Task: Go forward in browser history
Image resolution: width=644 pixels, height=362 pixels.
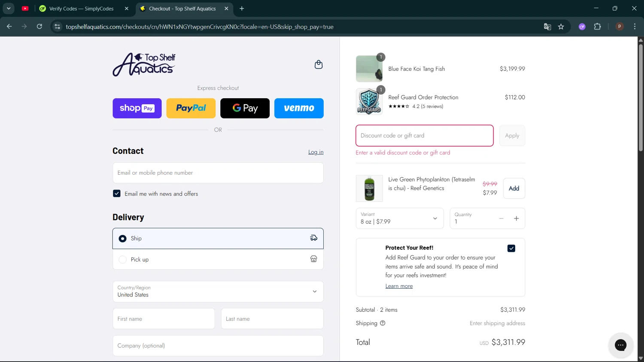Action: (x=24, y=27)
